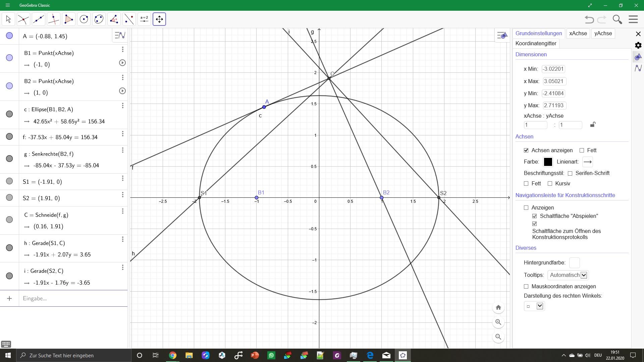Toggle graphics view style bar button

502,35
